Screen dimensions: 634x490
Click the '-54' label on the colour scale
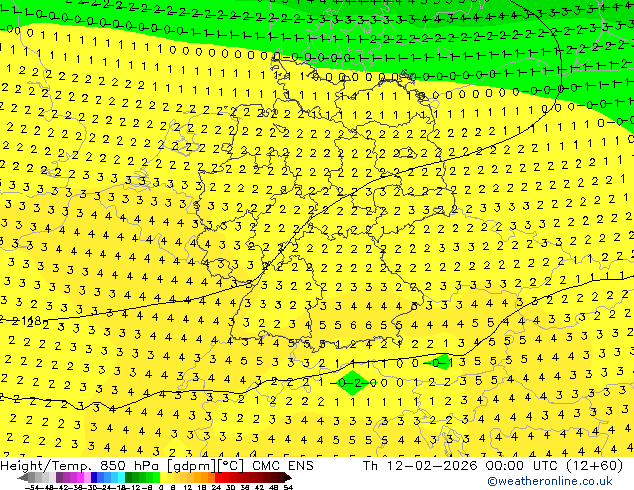point(31,487)
